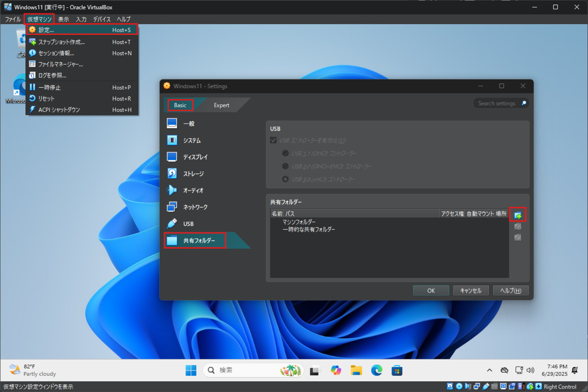The height and width of the screenshot is (392, 588).
Task: Click the USB plug status bar icon
Action: pos(486,387)
